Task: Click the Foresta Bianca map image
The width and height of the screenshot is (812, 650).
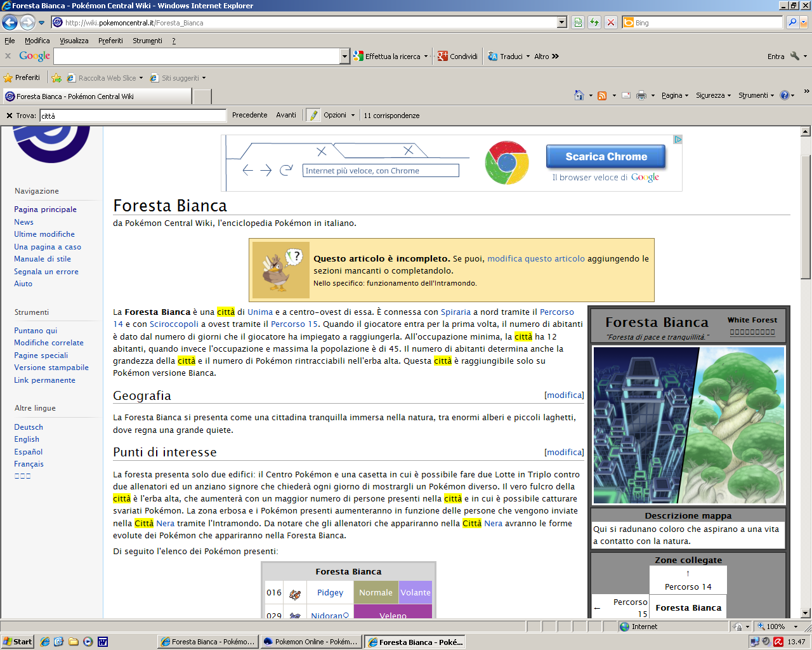Action: tap(688, 425)
